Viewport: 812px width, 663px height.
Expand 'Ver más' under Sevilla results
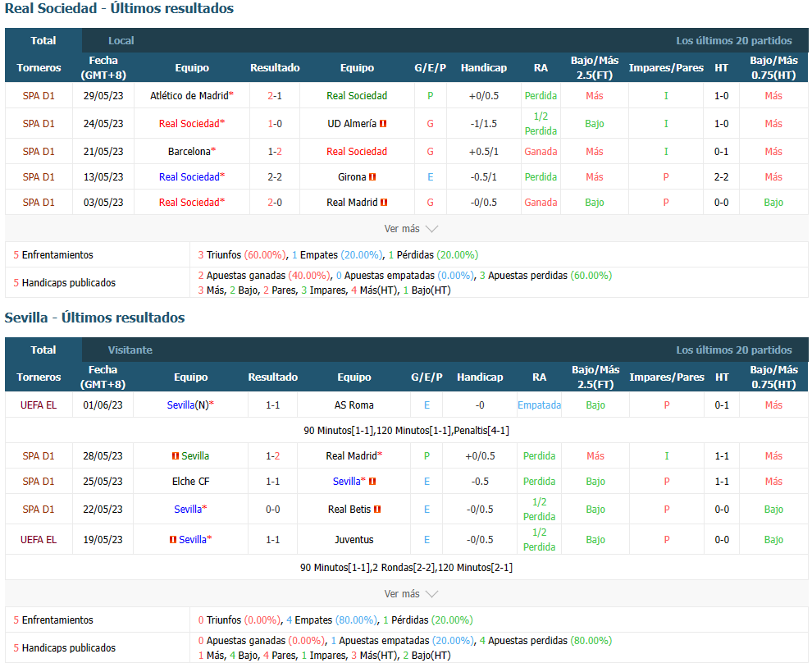(x=411, y=593)
